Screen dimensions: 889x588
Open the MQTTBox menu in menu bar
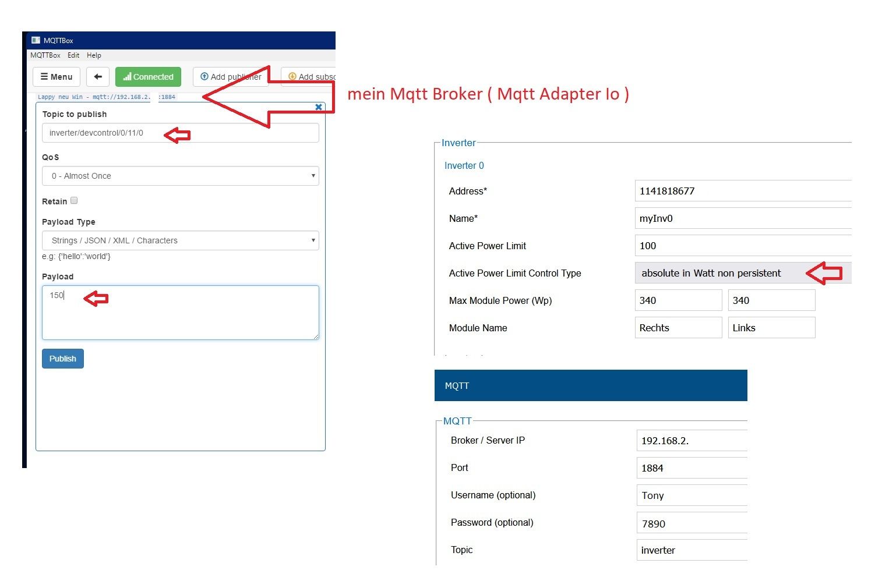click(45, 55)
